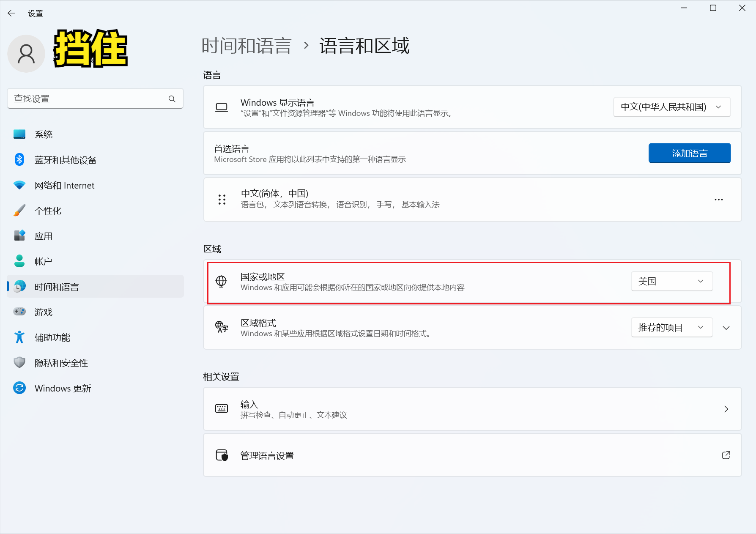Navigate to Windows 更新 in sidebar

[19, 388]
